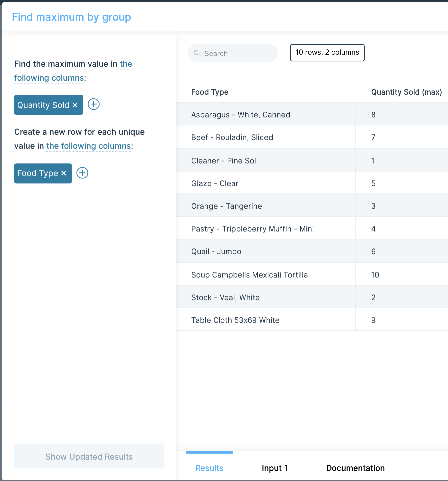Sort by Quantity Sold (max) header
Viewport: 448px width, 481px height.
(x=406, y=92)
